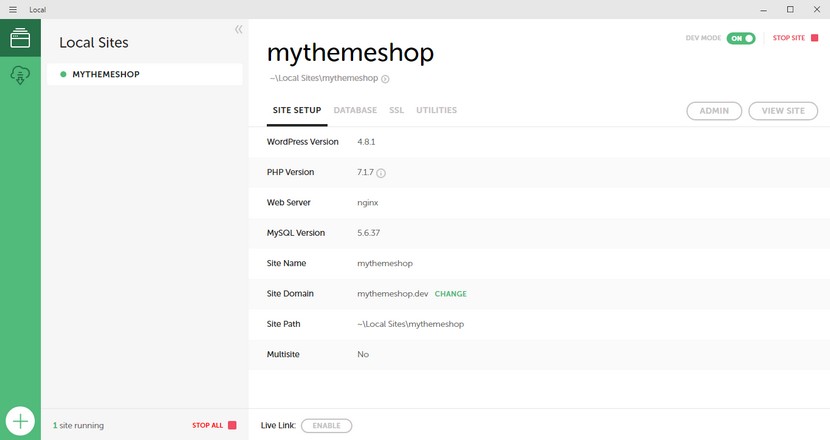Switch to Site Setup tab

click(x=297, y=110)
